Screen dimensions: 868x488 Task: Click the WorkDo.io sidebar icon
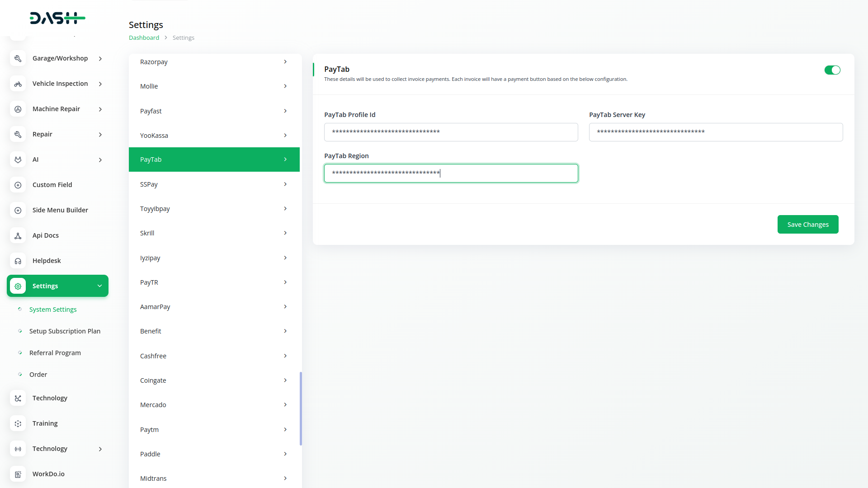pos(18,474)
